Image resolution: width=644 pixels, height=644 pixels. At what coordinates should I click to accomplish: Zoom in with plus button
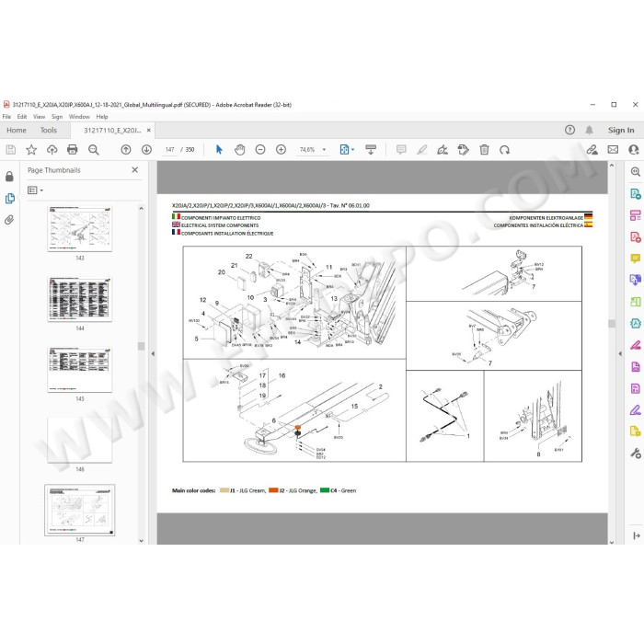point(281,150)
